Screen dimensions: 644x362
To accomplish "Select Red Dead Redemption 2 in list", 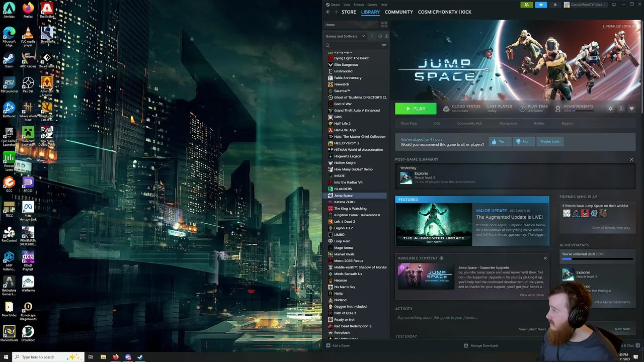I will pos(352,326).
